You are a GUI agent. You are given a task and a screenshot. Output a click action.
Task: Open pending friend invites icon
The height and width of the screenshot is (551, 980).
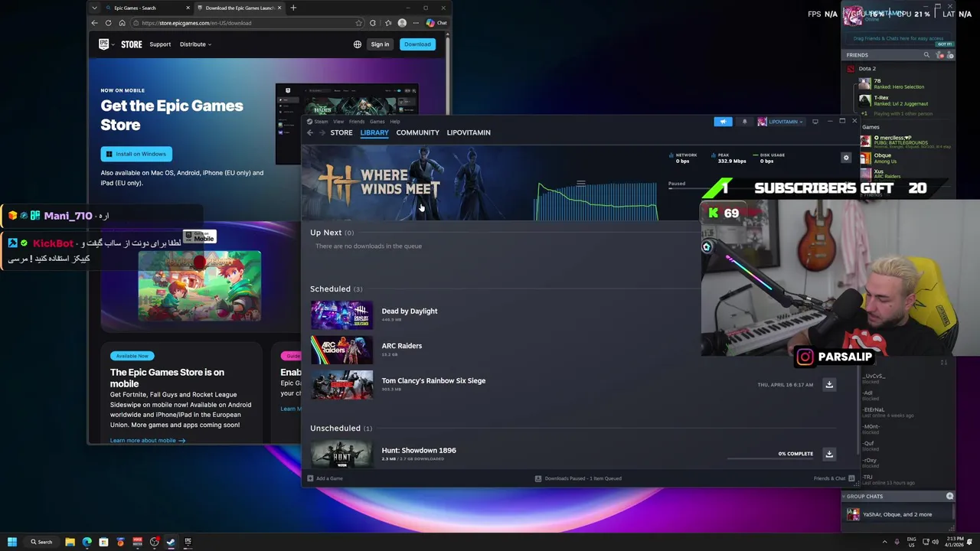(x=941, y=55)
